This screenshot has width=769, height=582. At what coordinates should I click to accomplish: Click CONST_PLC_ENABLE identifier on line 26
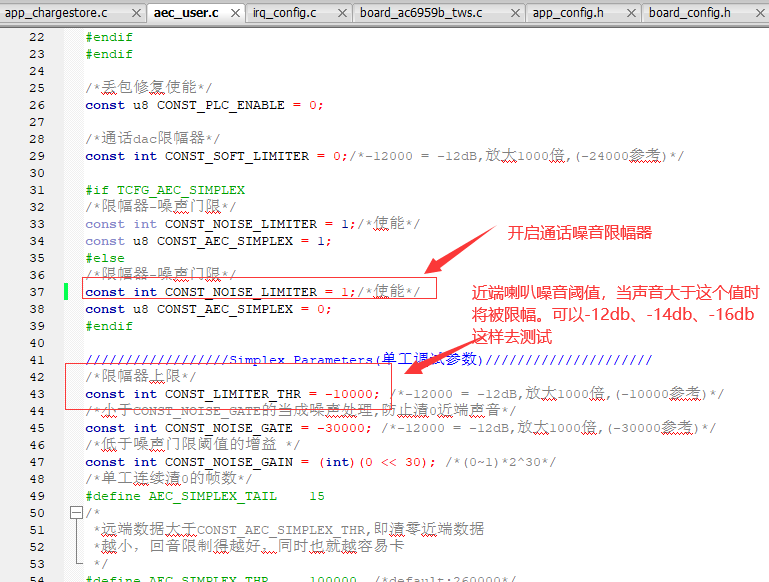click(221, 105)
